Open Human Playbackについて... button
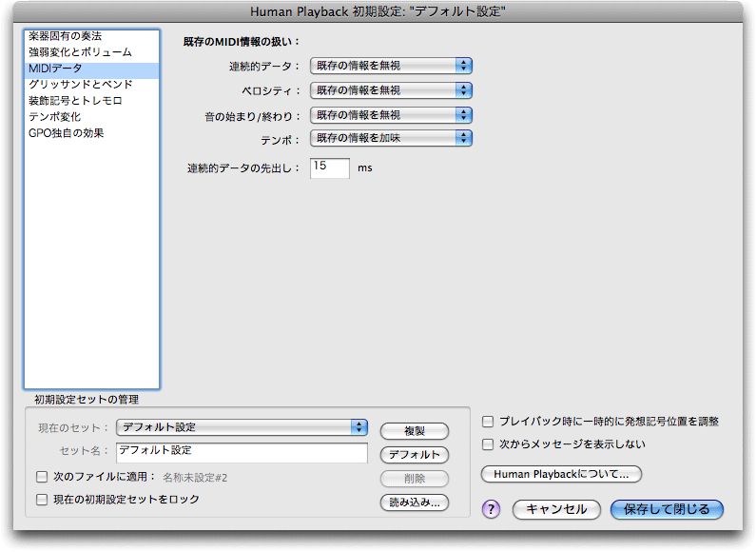The height and width of the screenshot is (552, 756). (561, 474)
